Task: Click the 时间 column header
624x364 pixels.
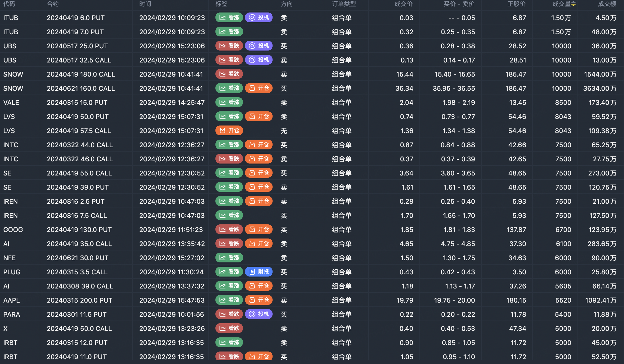Action: tap(145, 4)
